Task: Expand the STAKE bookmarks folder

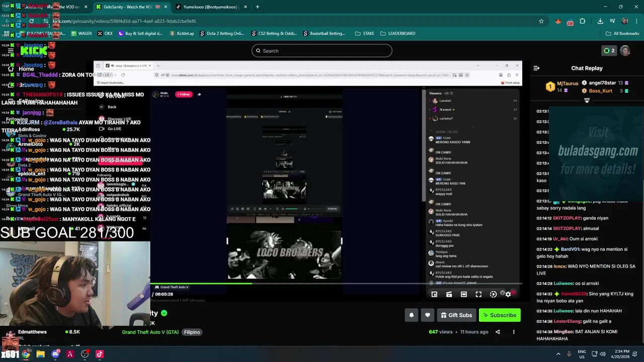Action: [x=364, y=34]
